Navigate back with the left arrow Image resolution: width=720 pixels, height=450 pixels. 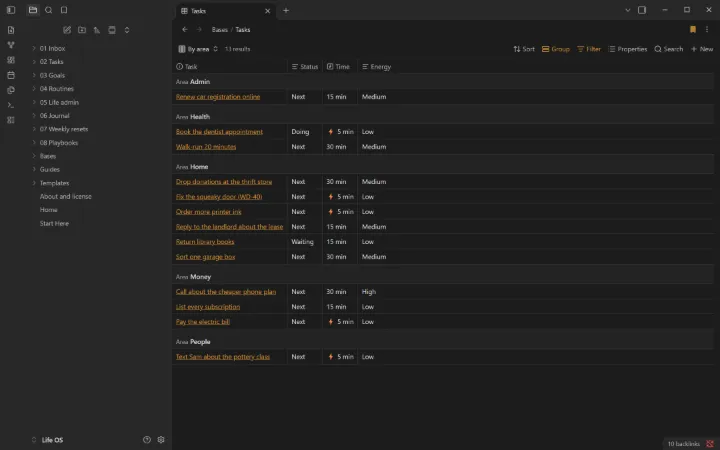tap(185, 29)
